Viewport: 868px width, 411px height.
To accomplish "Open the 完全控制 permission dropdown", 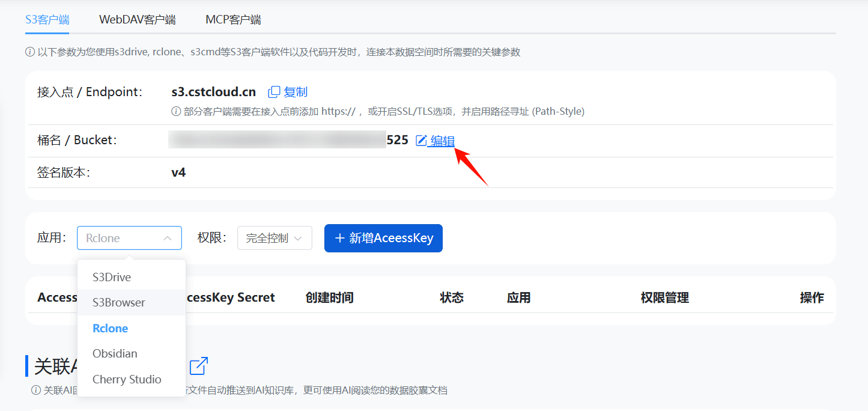I will (275, 238).
